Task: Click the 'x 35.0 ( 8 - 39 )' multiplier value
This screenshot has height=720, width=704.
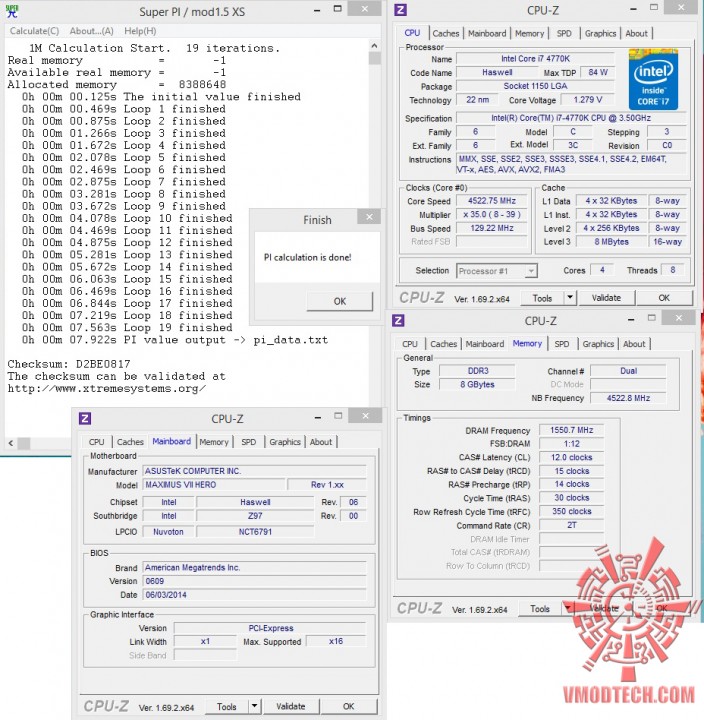Action: click(x=491, y=214)
